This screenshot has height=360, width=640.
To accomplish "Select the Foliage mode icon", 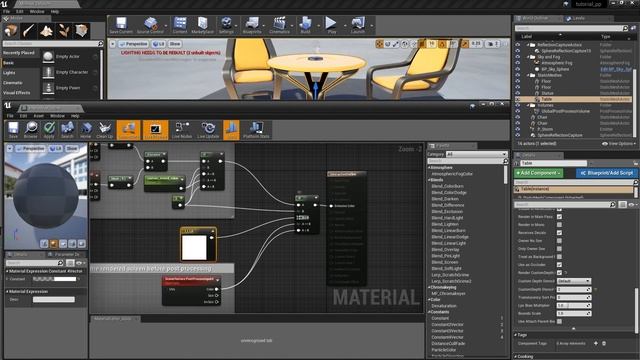I will (64, 31).
